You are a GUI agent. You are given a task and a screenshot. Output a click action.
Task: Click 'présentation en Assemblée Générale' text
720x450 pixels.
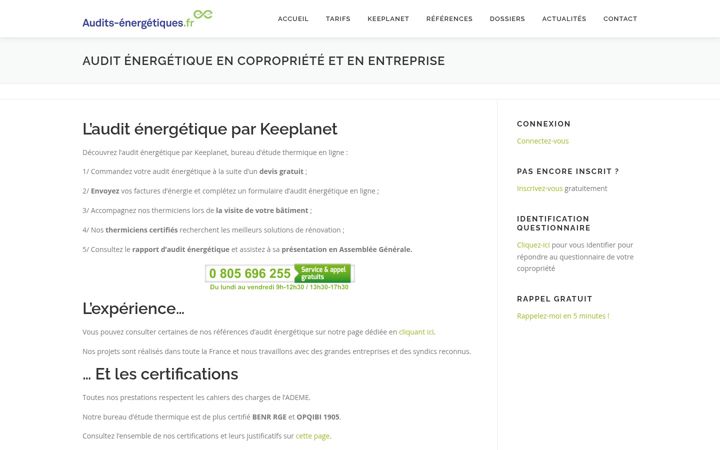[347, 249]
